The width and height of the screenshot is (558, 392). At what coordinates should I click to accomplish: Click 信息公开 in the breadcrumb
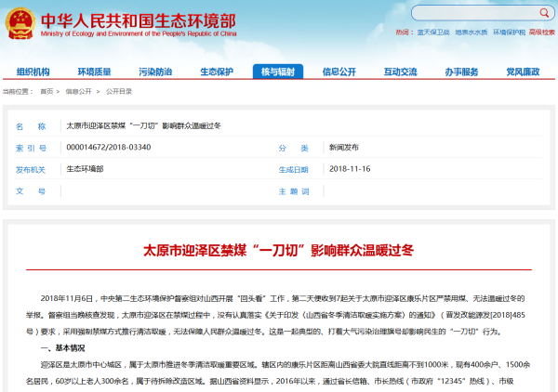click(x=78, y=92)
